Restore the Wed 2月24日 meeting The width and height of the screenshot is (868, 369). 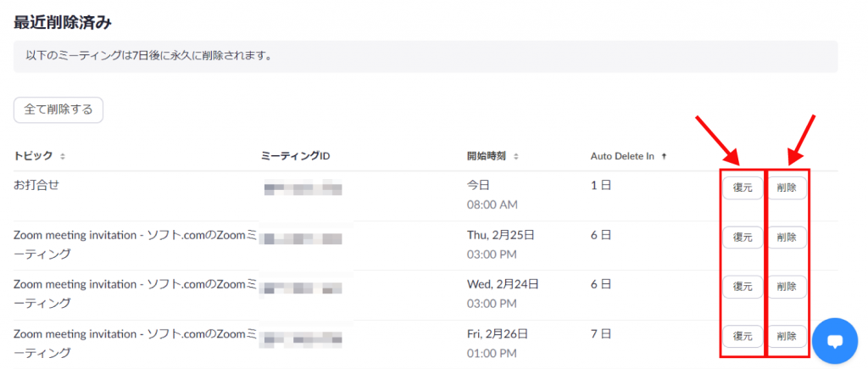[x=743, y=287]
